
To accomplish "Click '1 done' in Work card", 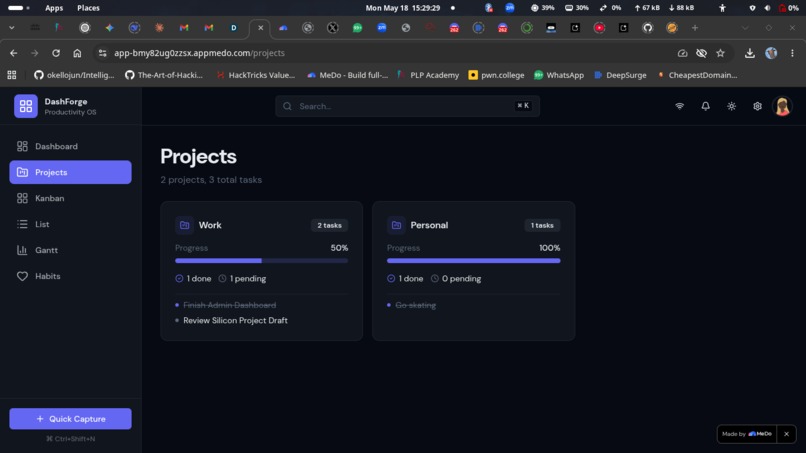I will (193, 279).
